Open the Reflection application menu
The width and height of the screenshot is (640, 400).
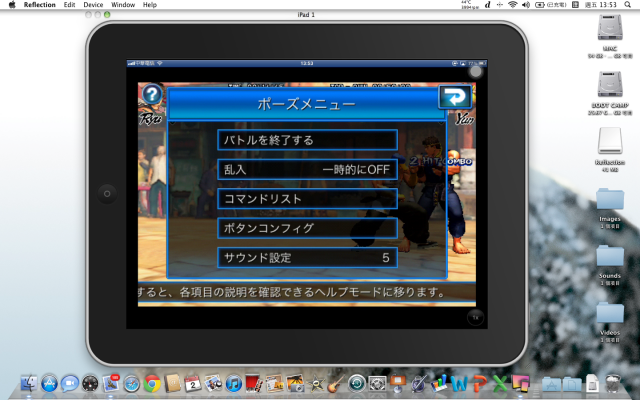pos(40,5)
